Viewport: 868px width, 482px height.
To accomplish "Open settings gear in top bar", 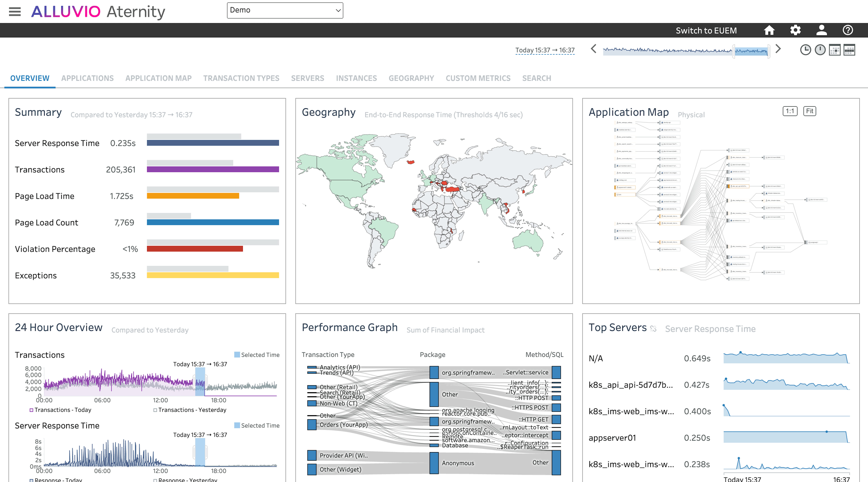I will coord(795,30).
